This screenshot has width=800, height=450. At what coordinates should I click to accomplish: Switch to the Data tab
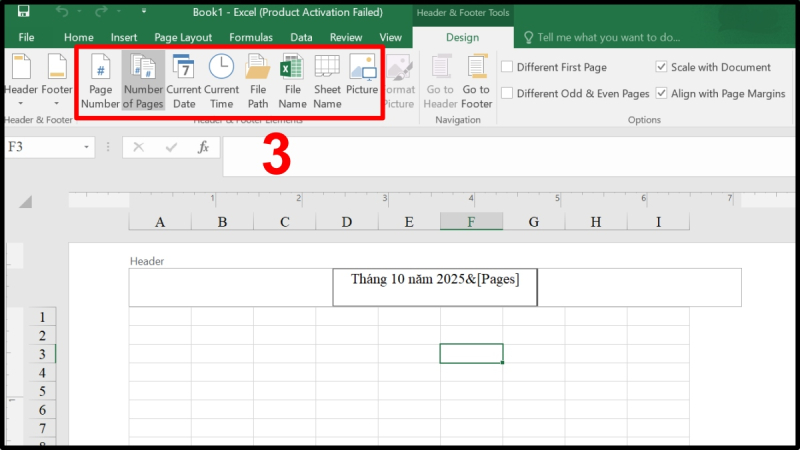301,37
